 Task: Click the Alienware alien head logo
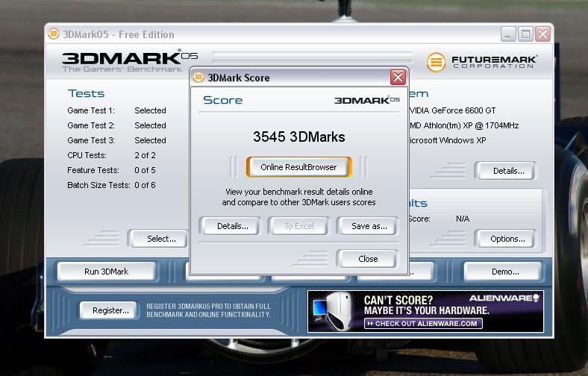(537, 298)
